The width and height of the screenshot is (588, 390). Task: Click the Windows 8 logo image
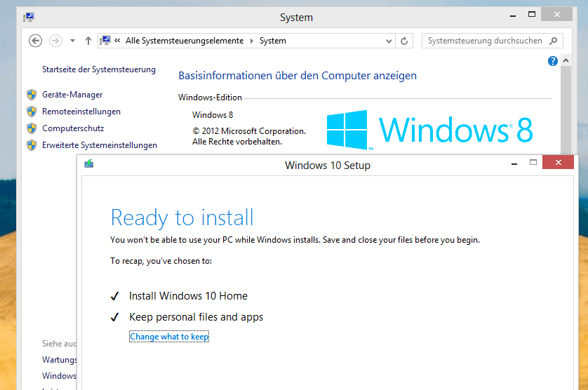[x=429, y=130]
